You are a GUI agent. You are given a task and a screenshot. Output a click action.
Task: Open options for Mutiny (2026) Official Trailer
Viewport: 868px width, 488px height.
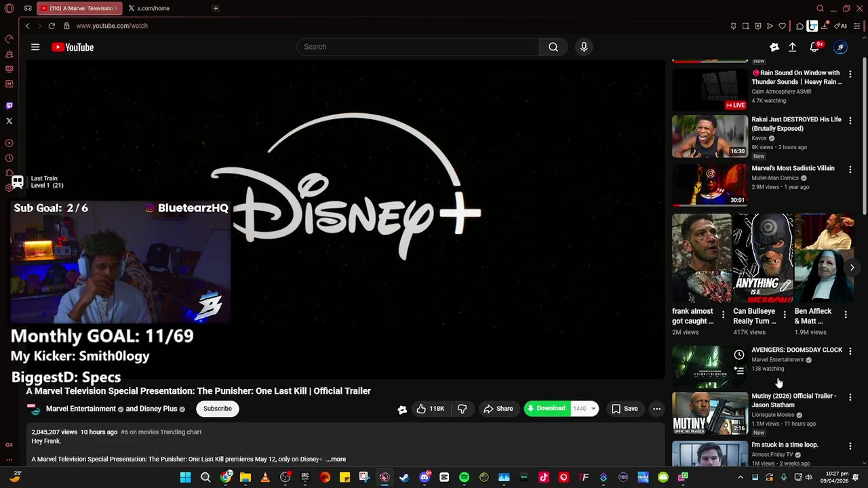coord(850,397)
